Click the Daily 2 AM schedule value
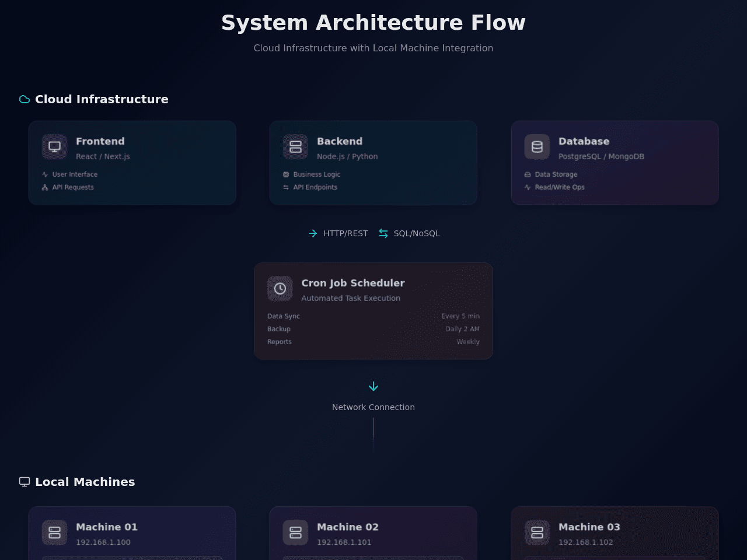Viewport: 747px width, 560px height. [x=462, y=329]
